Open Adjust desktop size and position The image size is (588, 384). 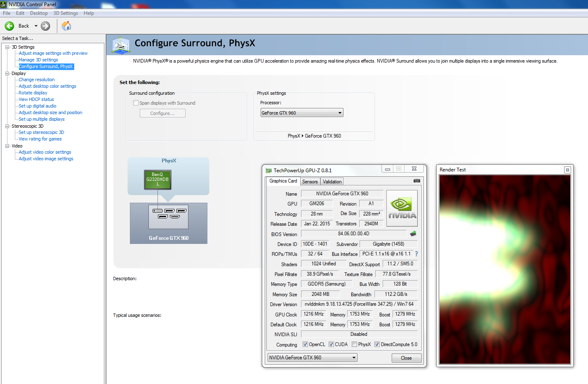(x=50, y=112)
